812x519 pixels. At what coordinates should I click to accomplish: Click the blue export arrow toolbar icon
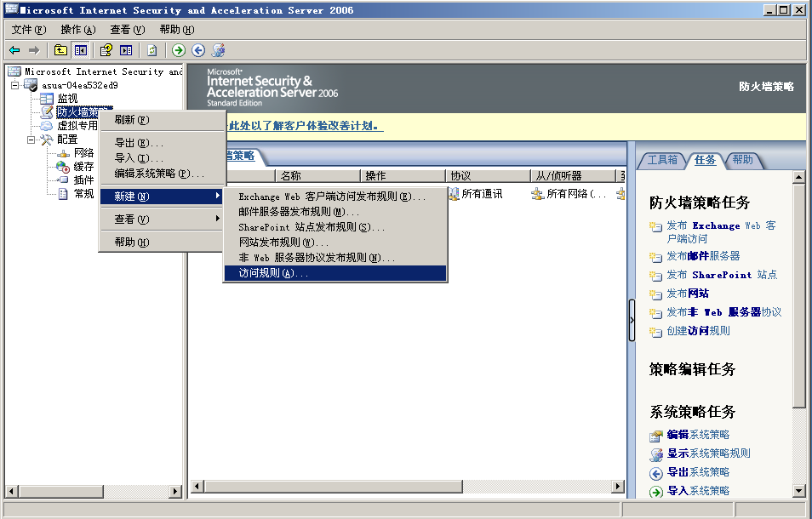[198, 50]
